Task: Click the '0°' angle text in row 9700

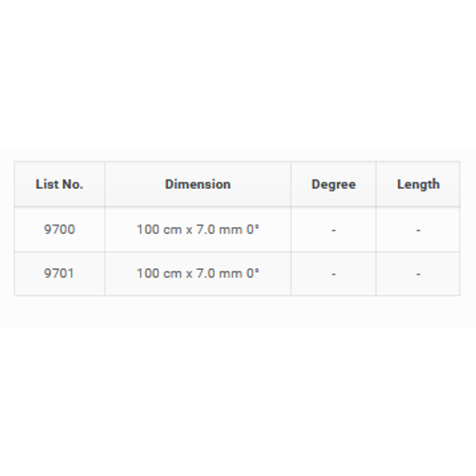Action: point(252,229)
